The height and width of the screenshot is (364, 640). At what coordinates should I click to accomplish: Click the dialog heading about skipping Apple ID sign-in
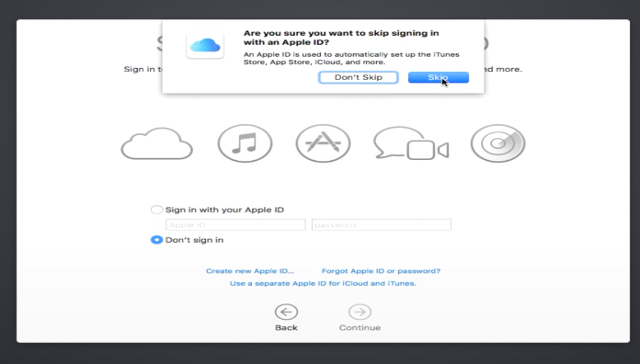[x=341, y=38]
